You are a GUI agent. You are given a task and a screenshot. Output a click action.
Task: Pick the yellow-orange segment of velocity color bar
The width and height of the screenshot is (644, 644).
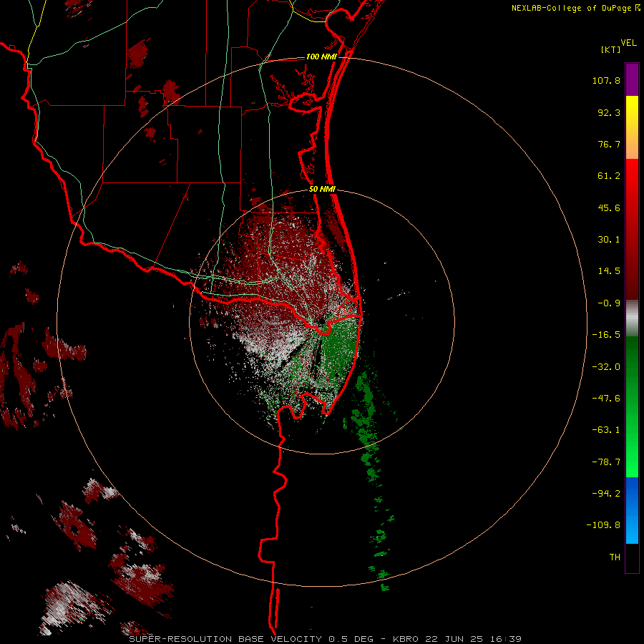tap(632, 127)
